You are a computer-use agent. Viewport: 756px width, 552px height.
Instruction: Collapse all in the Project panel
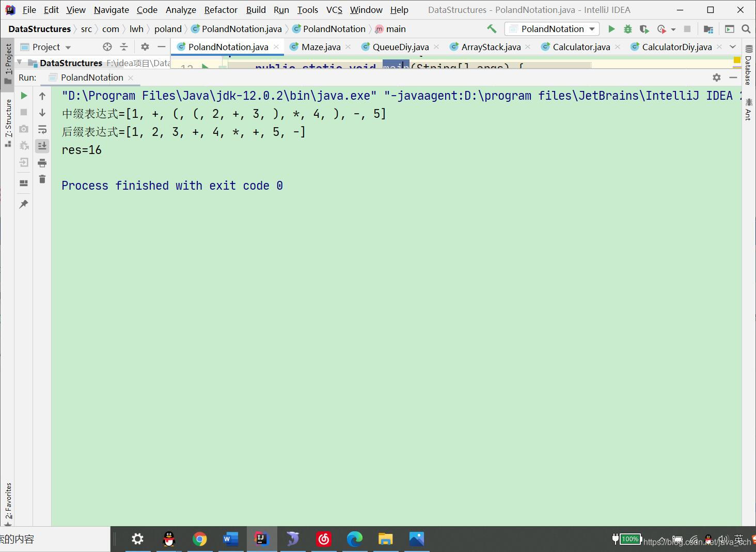point(124,47)
